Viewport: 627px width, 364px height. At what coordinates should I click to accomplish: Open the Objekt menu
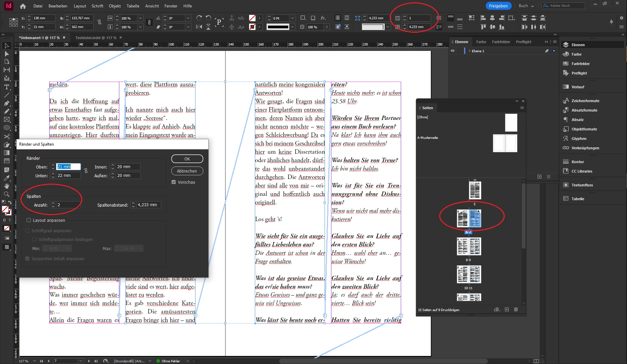[x=115, y=6]
